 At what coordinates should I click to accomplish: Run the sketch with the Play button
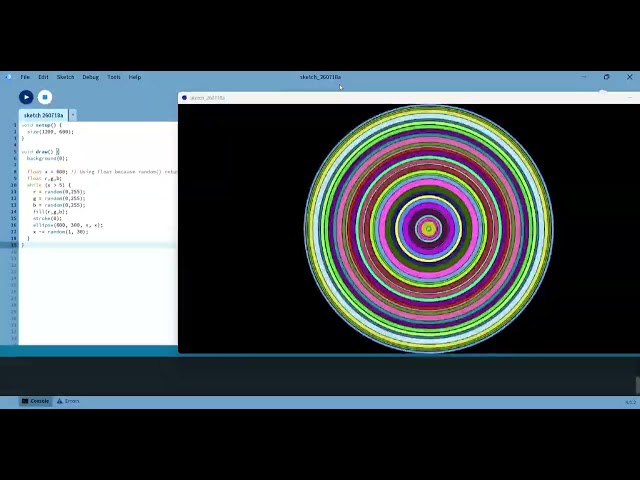point(26,97)
